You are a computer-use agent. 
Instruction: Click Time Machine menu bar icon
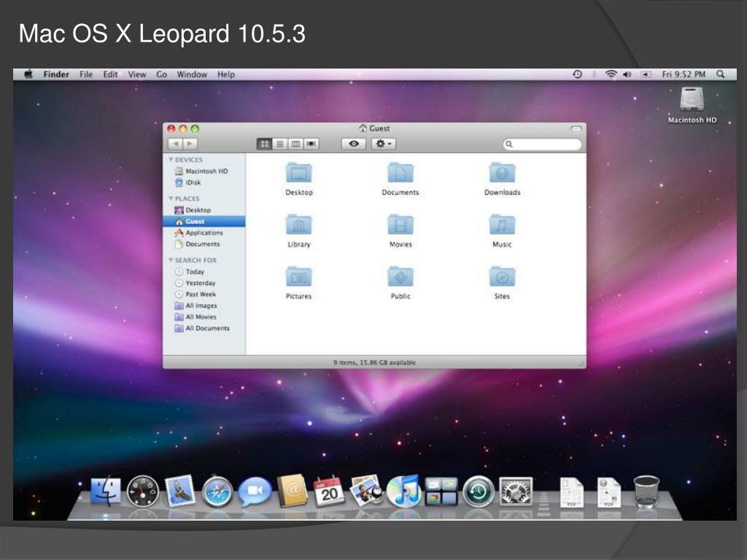[x=578, y=74]
